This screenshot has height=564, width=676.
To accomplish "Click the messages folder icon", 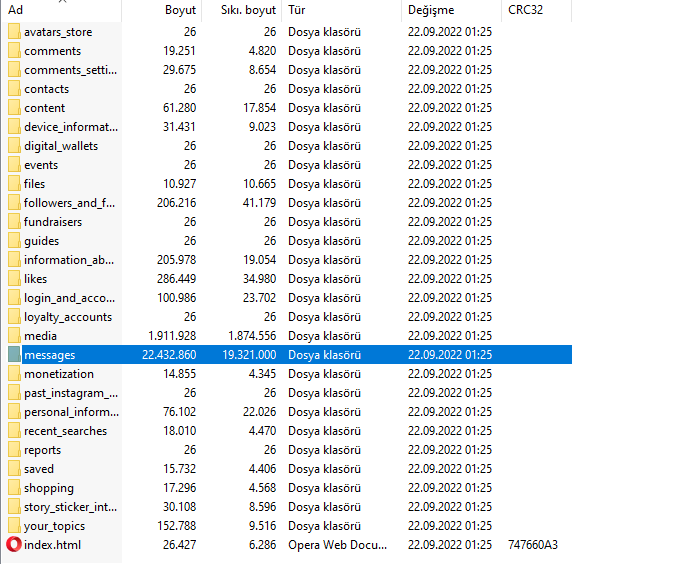I will coord(14,355).
